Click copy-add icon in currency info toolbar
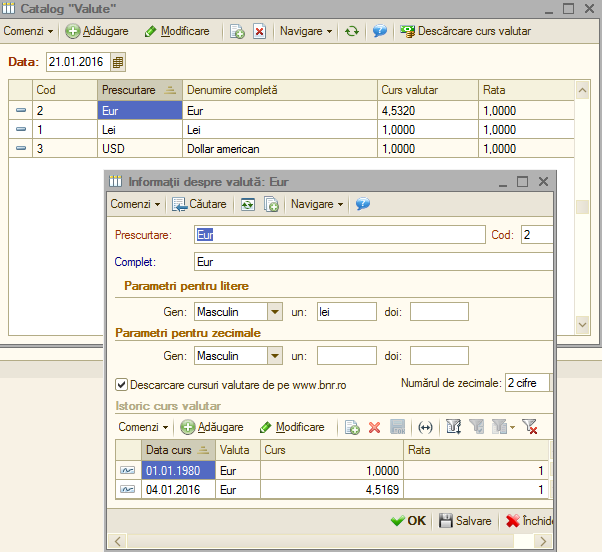Viewport: 602px width, 552px height. click(x=271, y=204)
